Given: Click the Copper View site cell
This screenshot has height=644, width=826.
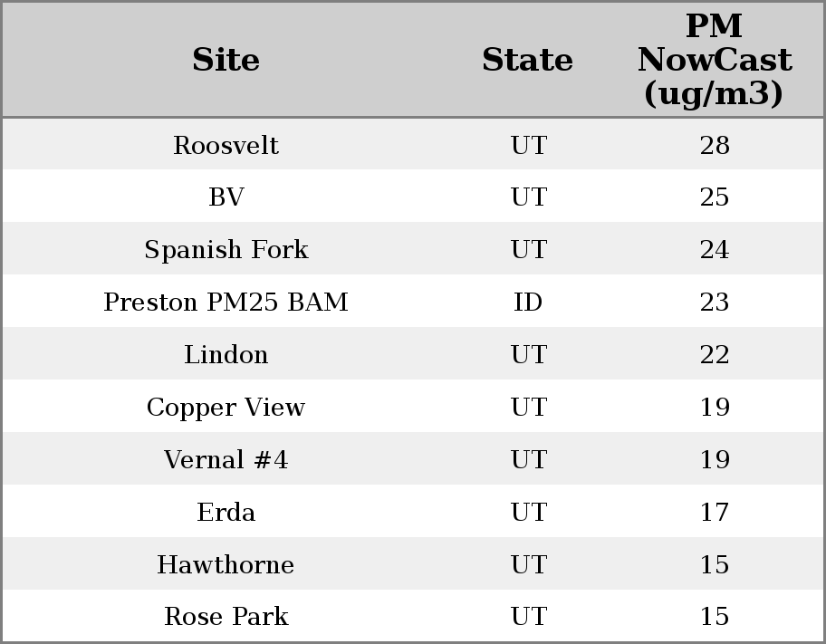Looking at the screenshot, I should (x=226, y=407).
